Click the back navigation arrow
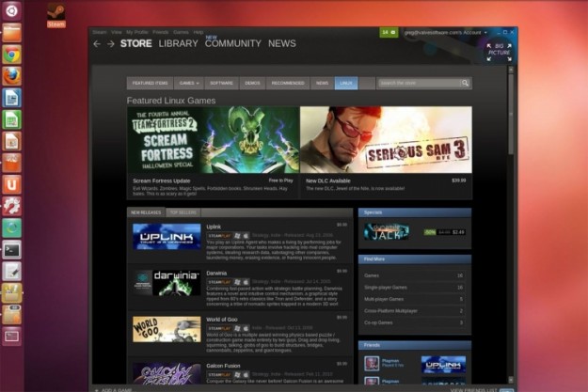 [97, 44]
